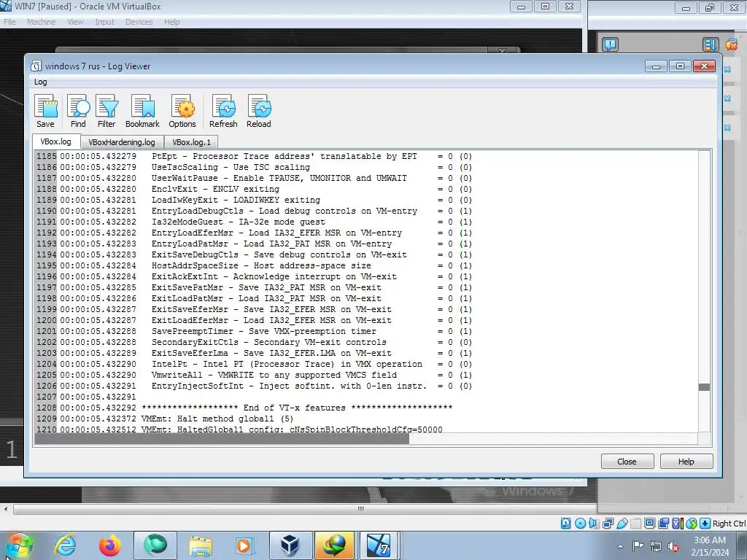Click the blue panel icon in right window toolbar
The width and height of the screenshot is (747, 560).
pos(710,44)
